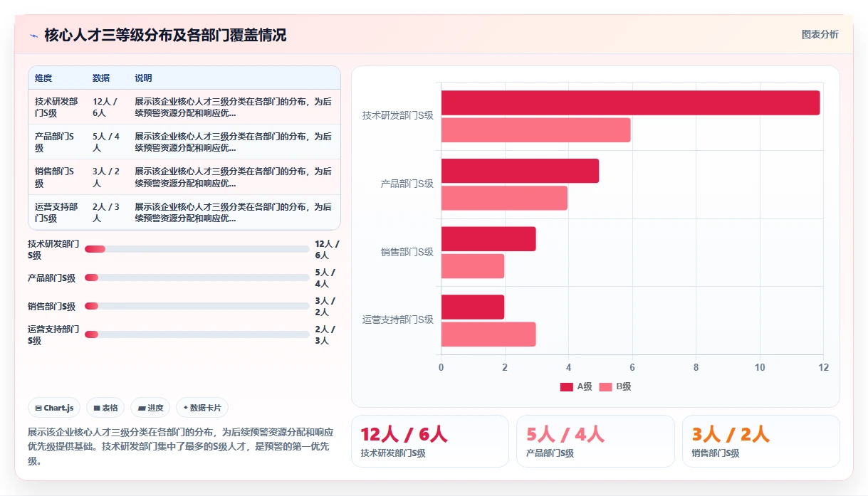Click the chart y-axis label 运营支持部门S级
The height and width of the screenshot is (496, 868).
pos(397,320)
